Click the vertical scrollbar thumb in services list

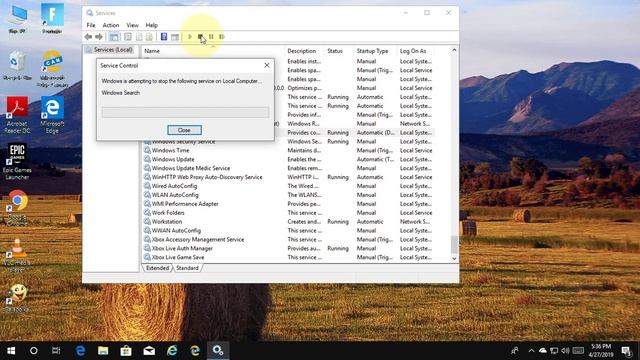tap(454, 244)
